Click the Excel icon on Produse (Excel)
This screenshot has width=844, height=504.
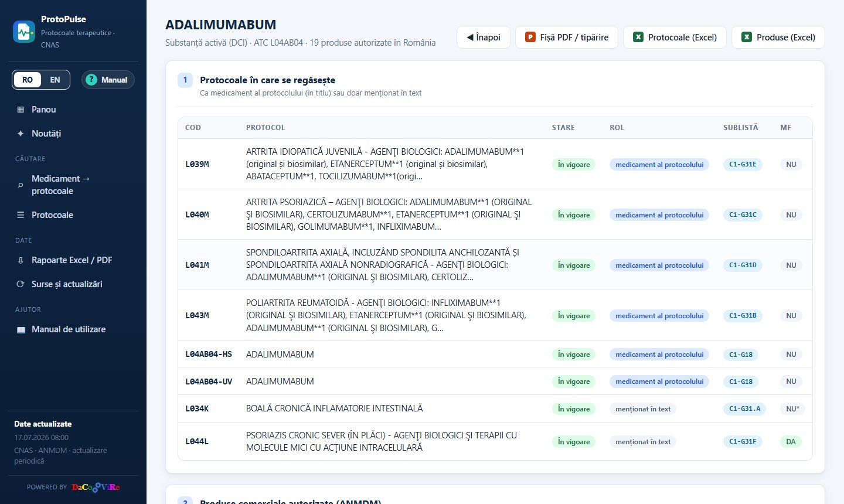pyautogui.click(x=747, y=37)
